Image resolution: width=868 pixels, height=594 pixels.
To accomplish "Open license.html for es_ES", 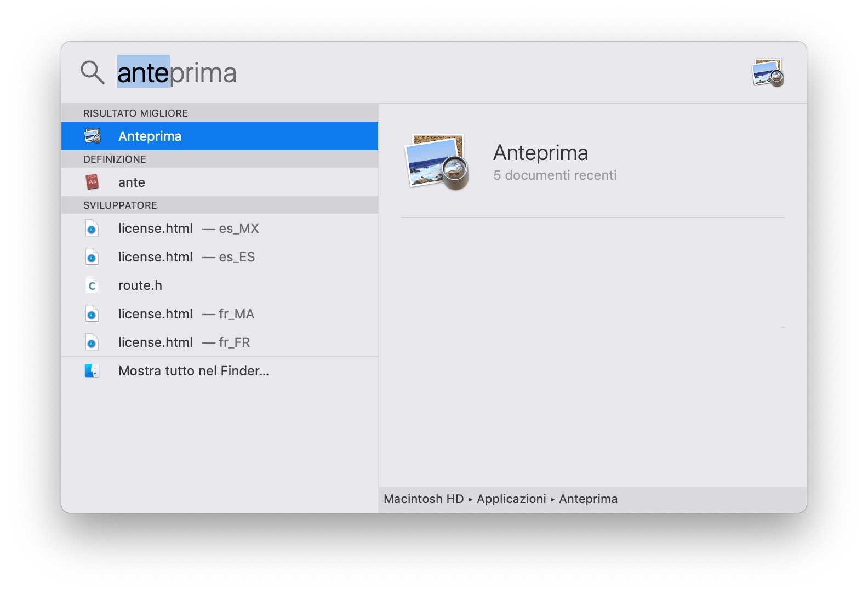I will [220, 256].
